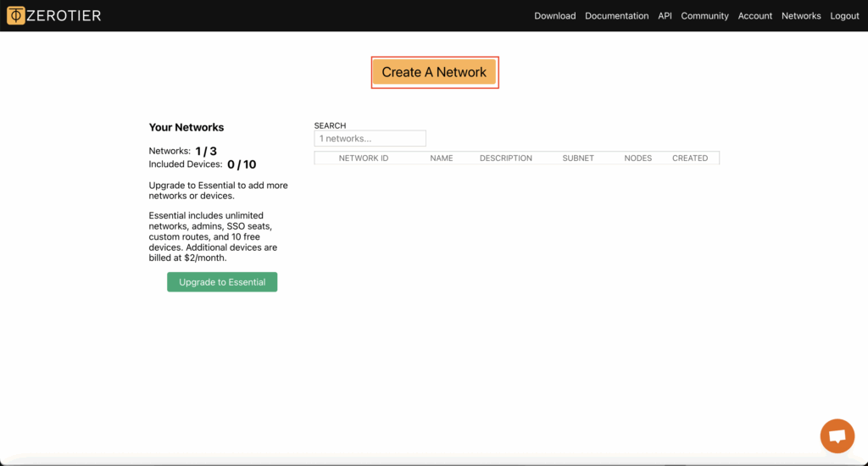Click the Your Networks heading

tap(186, 127)
